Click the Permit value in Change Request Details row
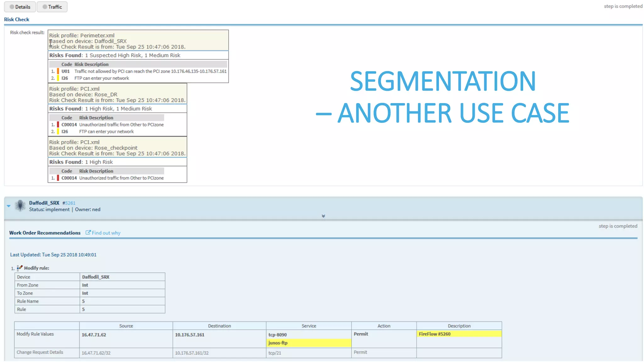644x362 pixels. pyautogui.click(x=360, y=352)
